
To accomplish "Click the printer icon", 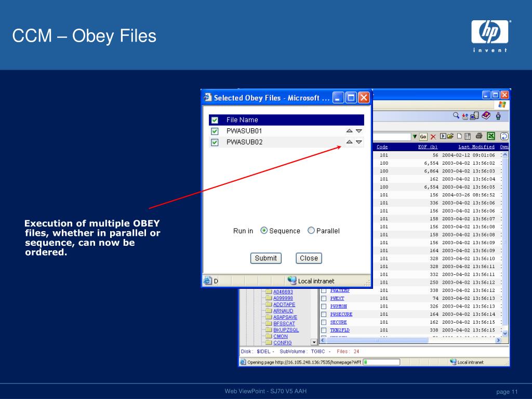I will click(478, 136).
